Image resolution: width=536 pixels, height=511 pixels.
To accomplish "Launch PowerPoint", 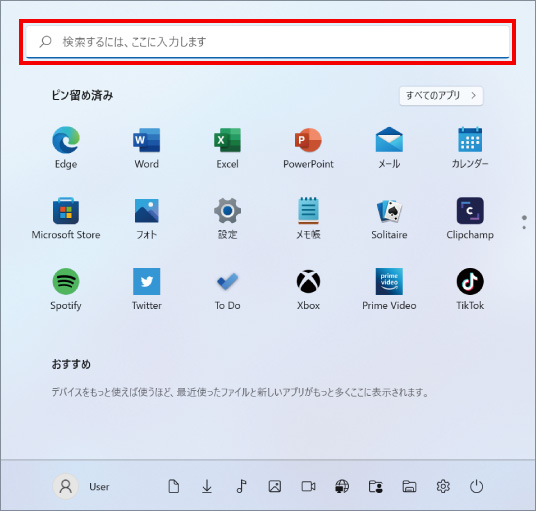I will coord(308,148).
